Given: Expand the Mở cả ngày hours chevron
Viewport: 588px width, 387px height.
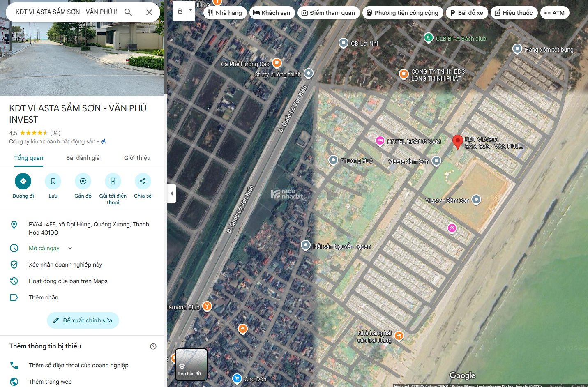Looking at the screenshot, I should [x=70, y=248].
